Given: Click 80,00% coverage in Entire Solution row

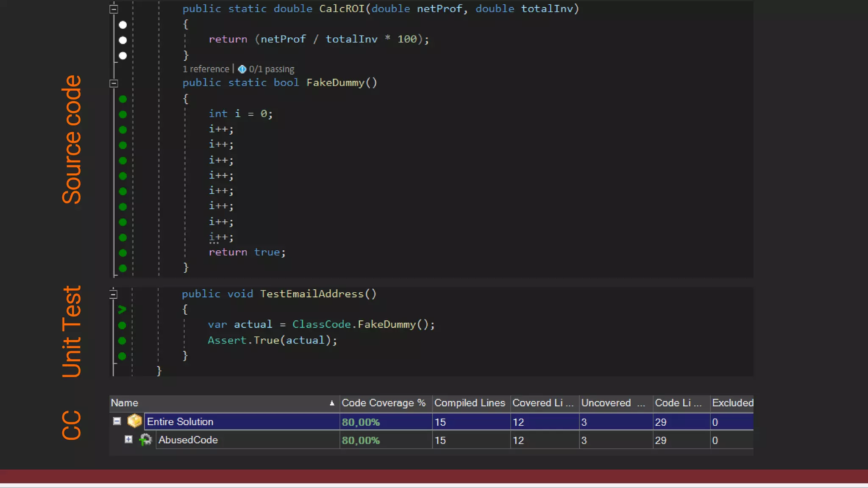Looking at the screenshot, I should click(x=361, y=422).
